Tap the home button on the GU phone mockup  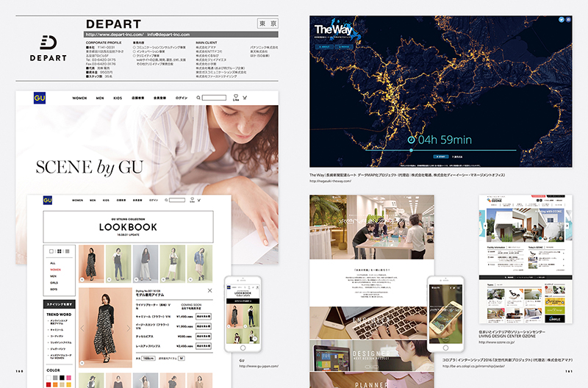[243, 348]
